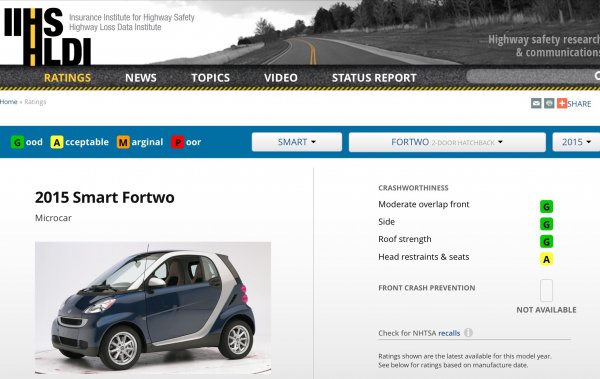Screen dimensions: 600x379
Task: Click the email envelope icon
Action: 536,103
